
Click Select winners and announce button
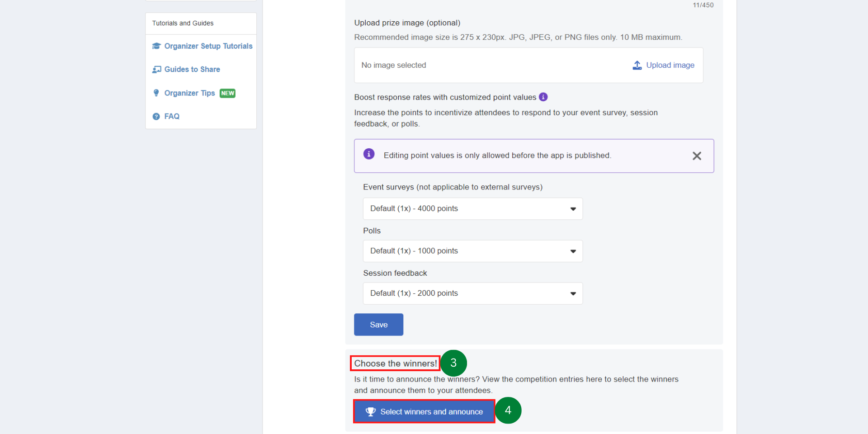424,411
